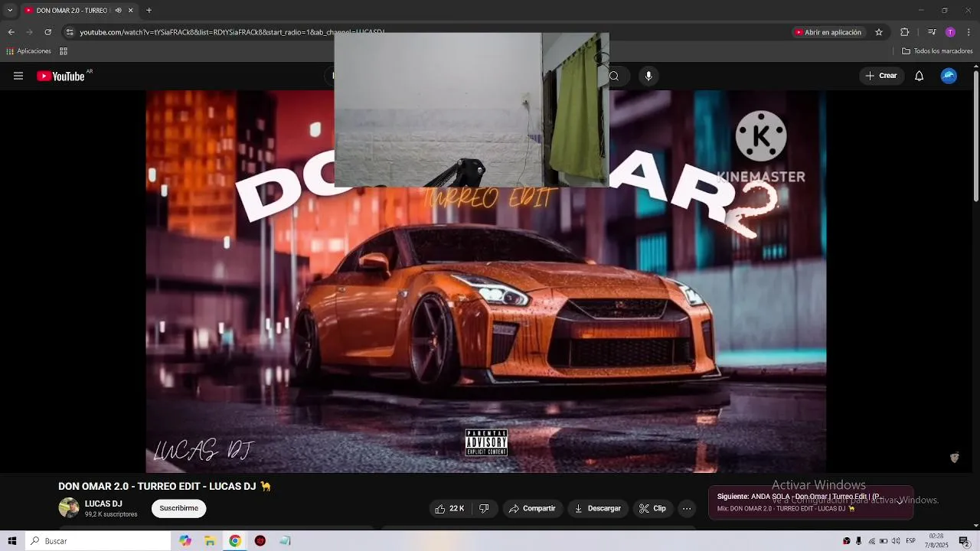
Task: Open the Chrome extensions puzzle icon
Action: coord(904,32)
